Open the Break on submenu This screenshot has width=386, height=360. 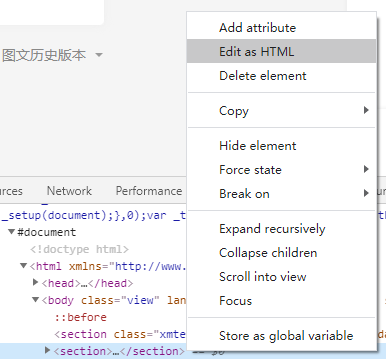tap(282, 194)
